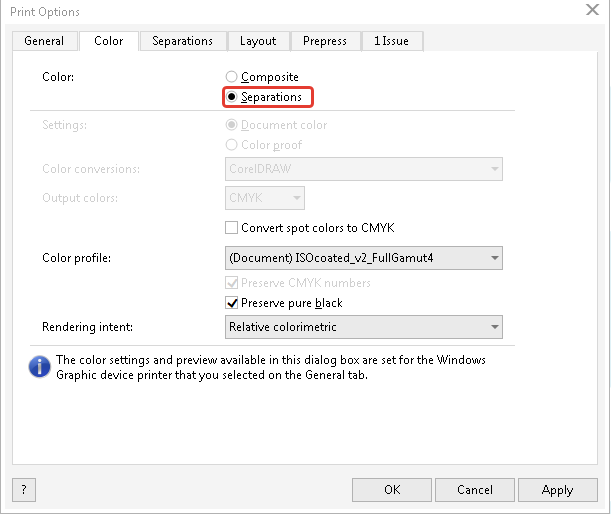Click the blue information icon
This screenshot has width=611, height=514.
(x=38, y=368)
